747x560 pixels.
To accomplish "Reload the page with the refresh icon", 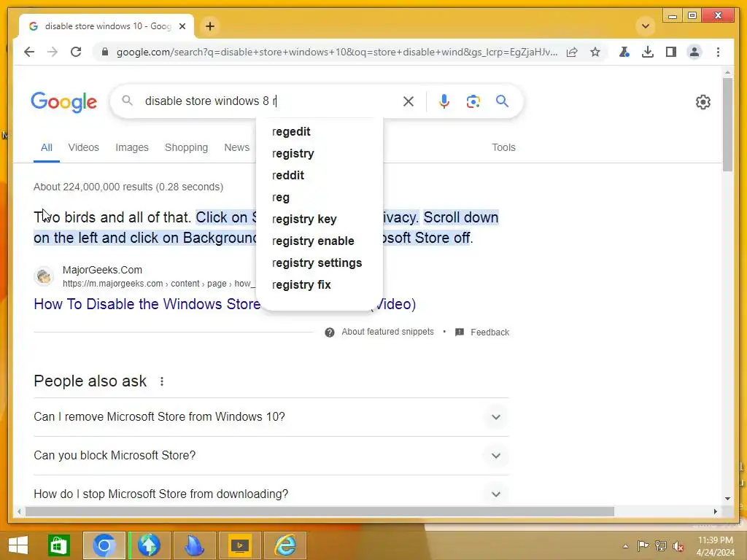I will point(76,52).
